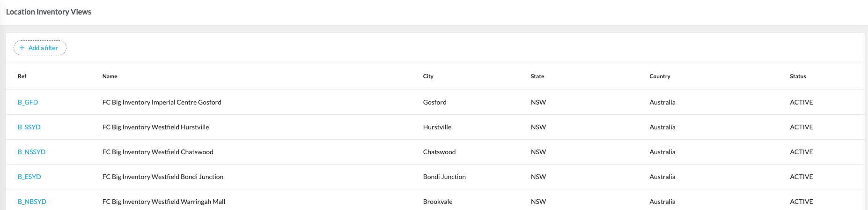This screenshot has width=868, height=210.
Task: Open the B_NBSYD location link
Action: tap(32, 202)
